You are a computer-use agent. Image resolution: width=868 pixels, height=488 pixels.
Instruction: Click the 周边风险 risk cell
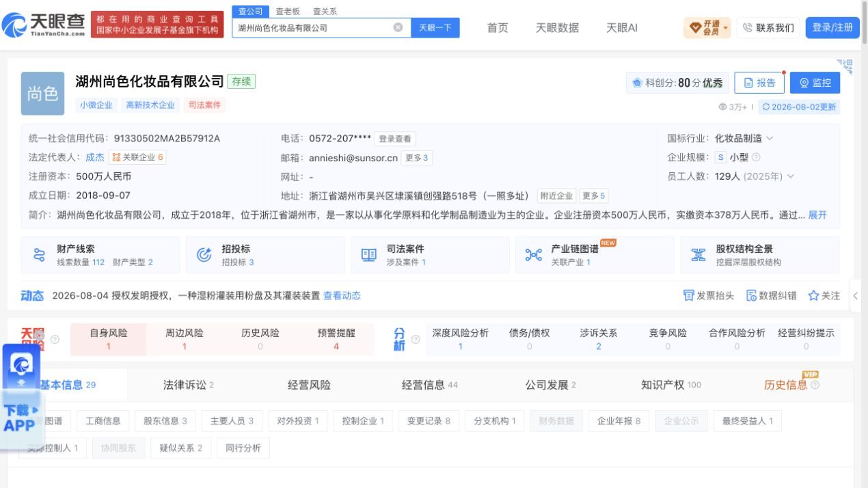click(185, 339)
